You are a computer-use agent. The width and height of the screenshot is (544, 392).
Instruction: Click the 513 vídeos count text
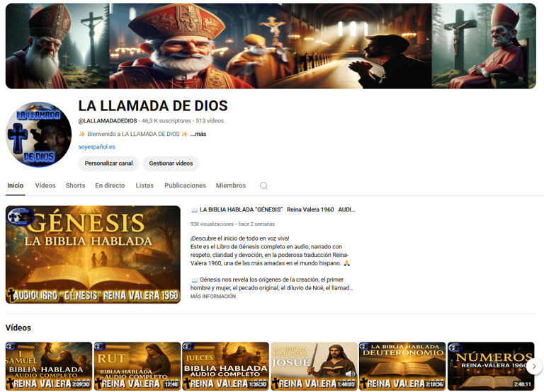[210, 121]
